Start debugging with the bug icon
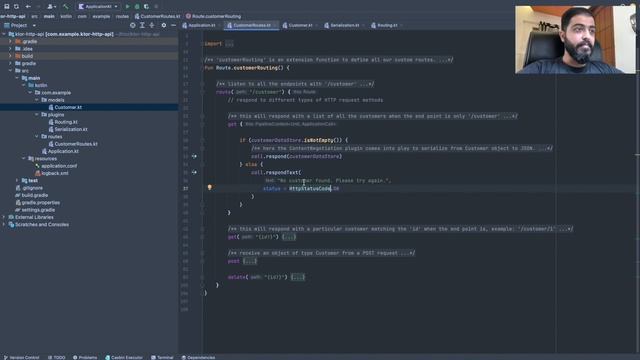The width and height of the screenshot is (640, 360). pyautogui.click(x=137, y=7)
